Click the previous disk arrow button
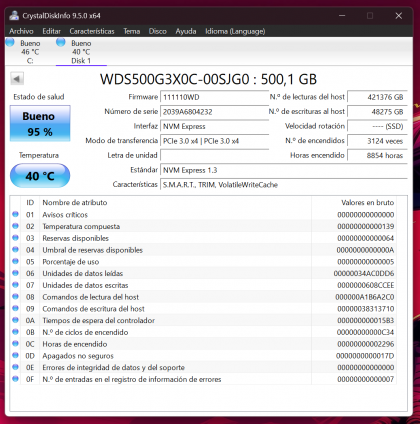 click(x=17, y=79)
